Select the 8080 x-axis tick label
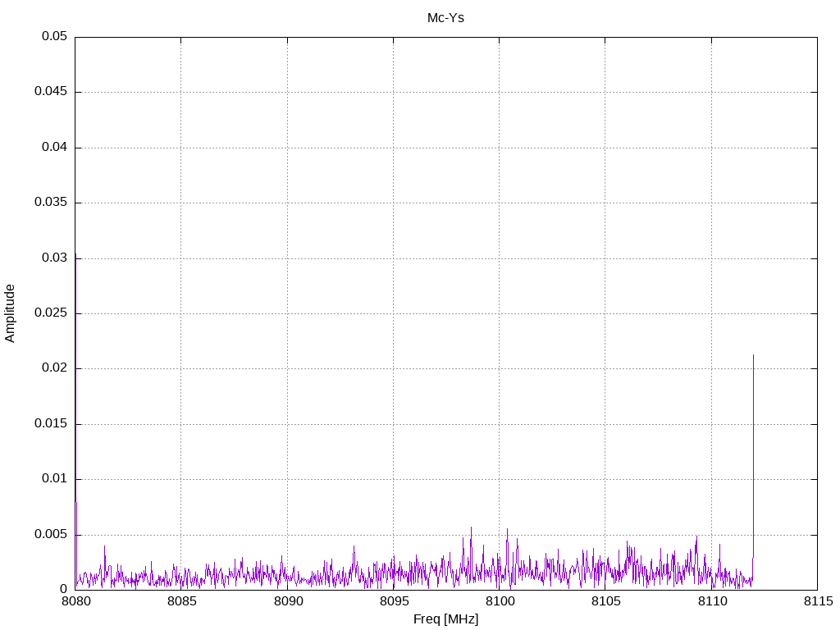The image size is (840, 630). click(x=75, y=603)
